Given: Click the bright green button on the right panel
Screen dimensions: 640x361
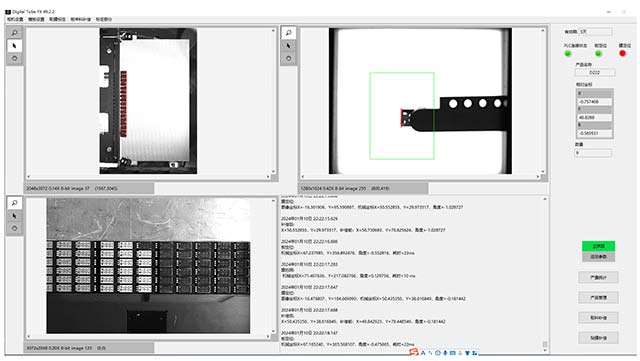Looking at the screenshot, I should [x=598, y=246].
